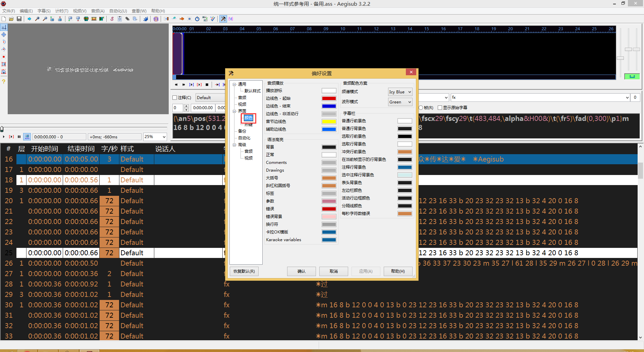Open the 计时(T) menu
The width and height of the screenshot is (644, 352).
click(62, 11)
